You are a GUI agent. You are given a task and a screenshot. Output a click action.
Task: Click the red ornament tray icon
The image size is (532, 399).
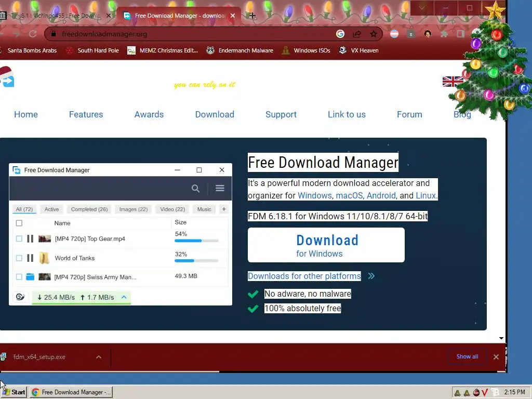pos(476,393)
